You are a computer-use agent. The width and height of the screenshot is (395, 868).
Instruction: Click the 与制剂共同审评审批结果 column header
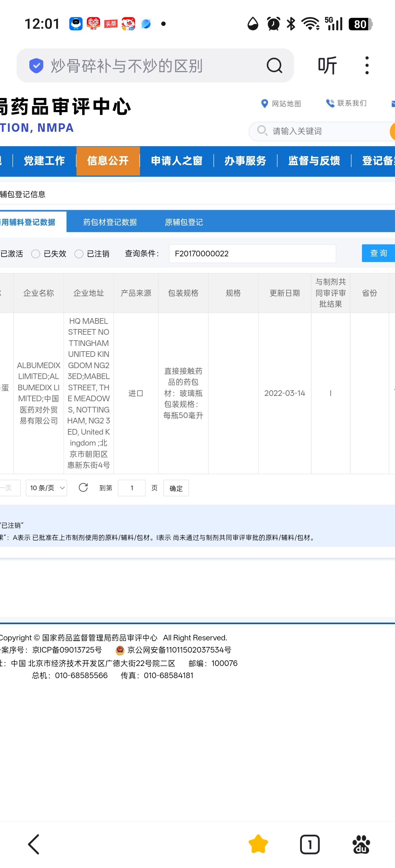coord(331,293)
